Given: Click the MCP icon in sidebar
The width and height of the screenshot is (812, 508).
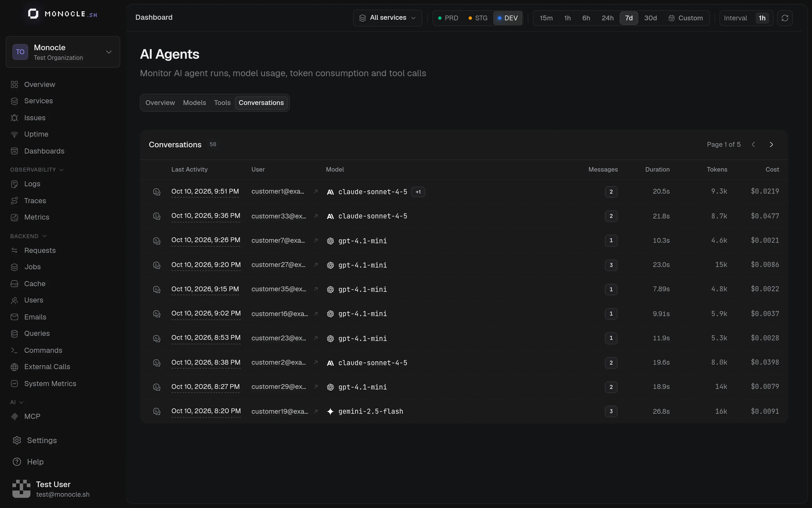Looking at the screenshot, I should tap(14, 416).
